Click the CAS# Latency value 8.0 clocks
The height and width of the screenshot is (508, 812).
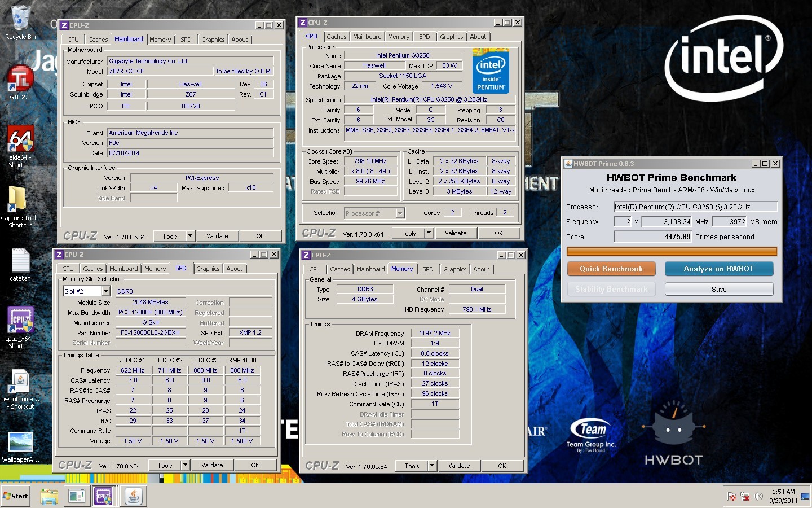point(435,353)
